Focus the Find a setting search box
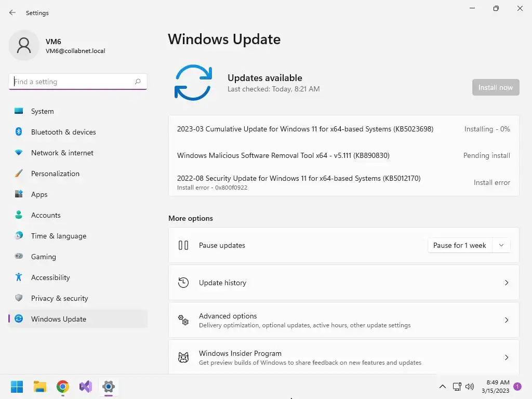The height and width of the screenshot is (399, 532). click(78, 82)
